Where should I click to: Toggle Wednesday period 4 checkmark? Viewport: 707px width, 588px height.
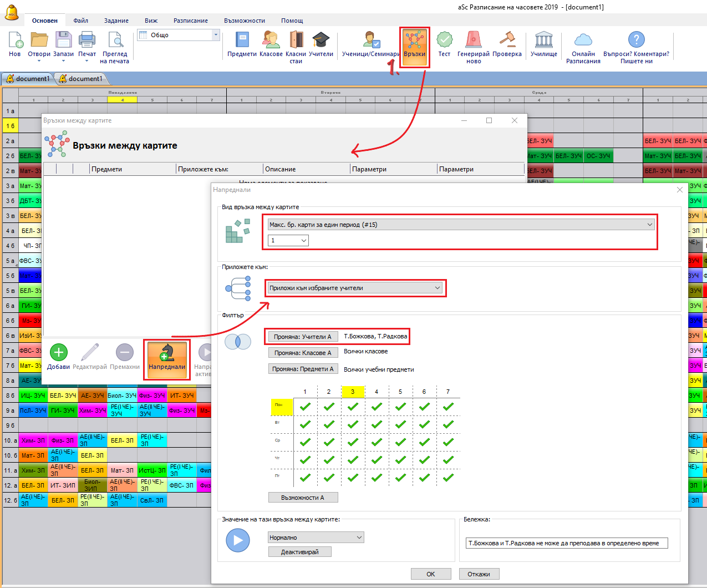click(x=377, y=442)
